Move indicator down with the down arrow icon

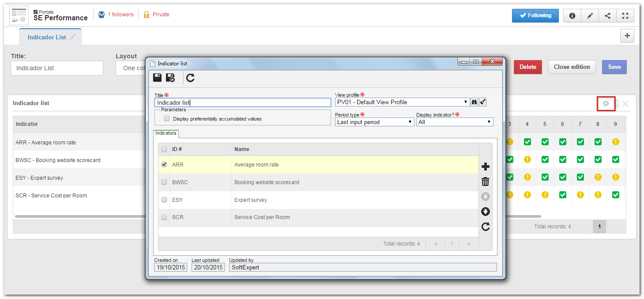coord(486,212)
